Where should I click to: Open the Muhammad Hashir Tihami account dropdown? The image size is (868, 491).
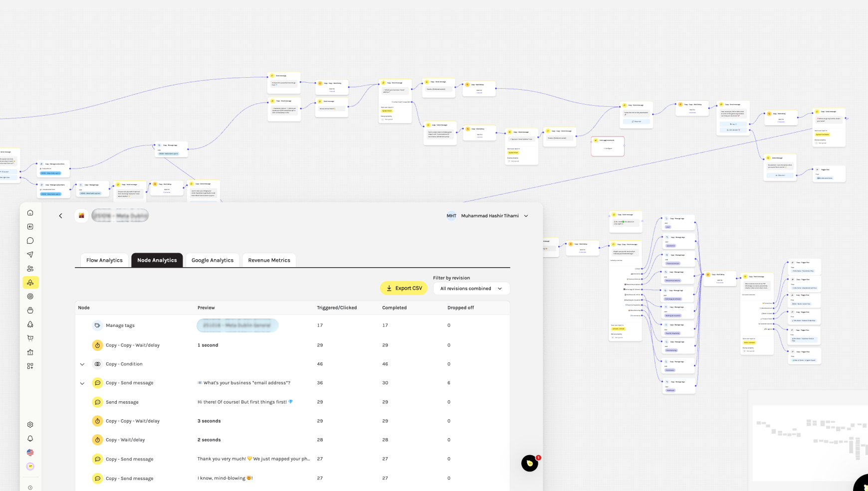pyautogui.click(x=487, y=215)
